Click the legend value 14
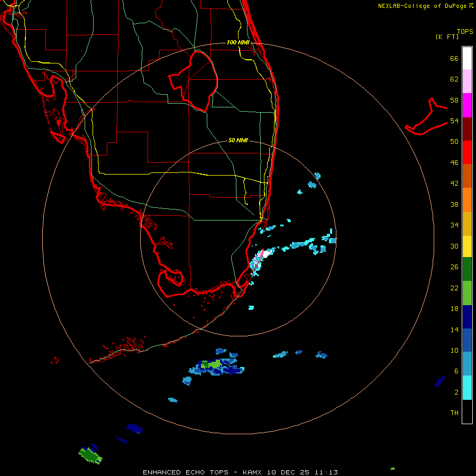476x476 pixels. [454, 329]
